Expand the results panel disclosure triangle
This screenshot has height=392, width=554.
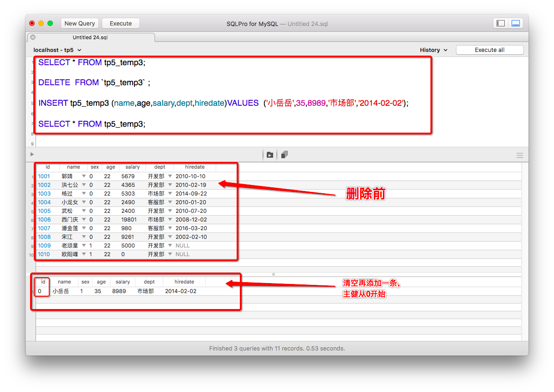32,154
